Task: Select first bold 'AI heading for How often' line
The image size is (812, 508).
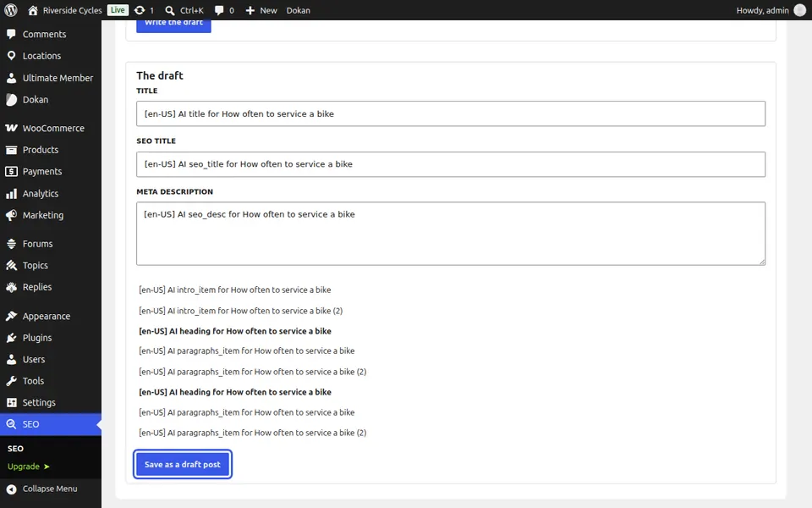Action: (x=235, y=331)
